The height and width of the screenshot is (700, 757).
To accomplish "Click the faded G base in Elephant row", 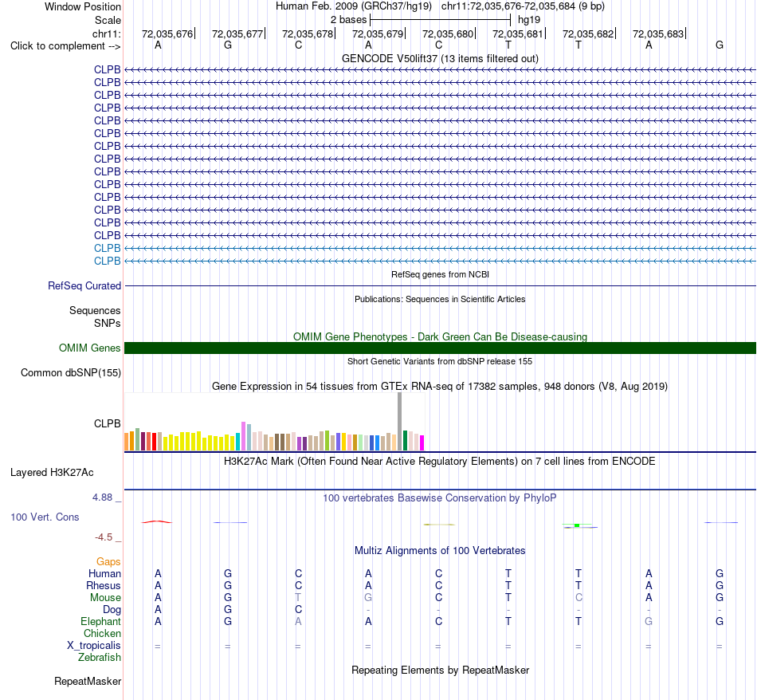I will (x=649, y=621).
